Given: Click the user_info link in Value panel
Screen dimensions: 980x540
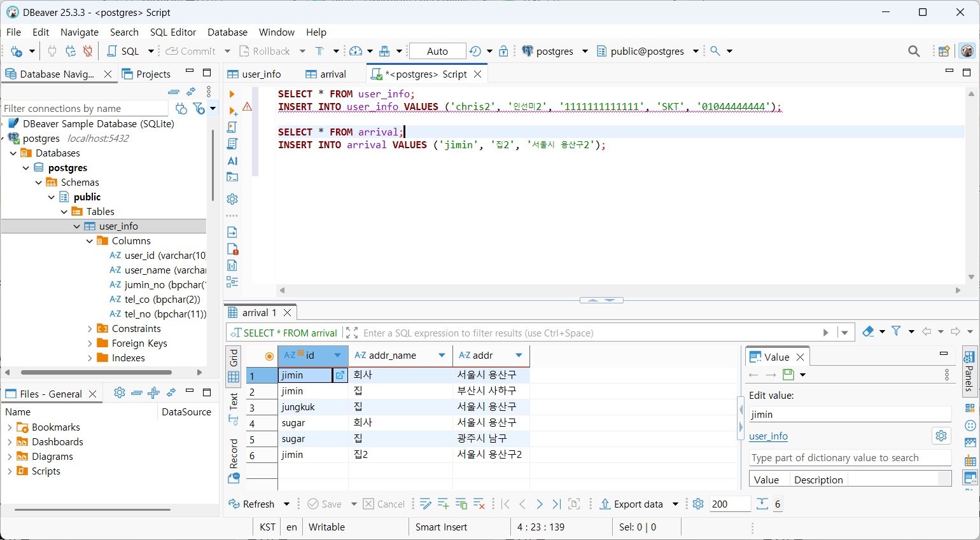Looking at the screenshot, I should tap(768, 436).
